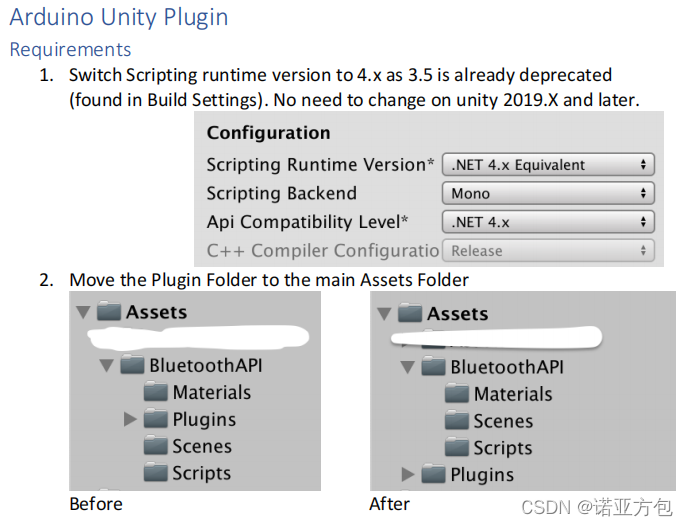The height and width of the screenshot is (526, 688).
Task: Click Plugins folder icon in After panel
Action: [x=434, y=474]
